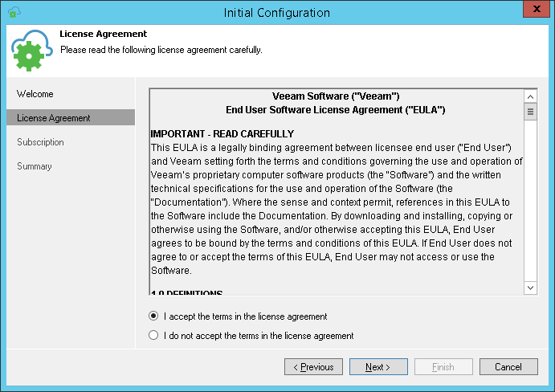Click the EULA scroll down arrow
555x392 pixels.
point(530,288)
